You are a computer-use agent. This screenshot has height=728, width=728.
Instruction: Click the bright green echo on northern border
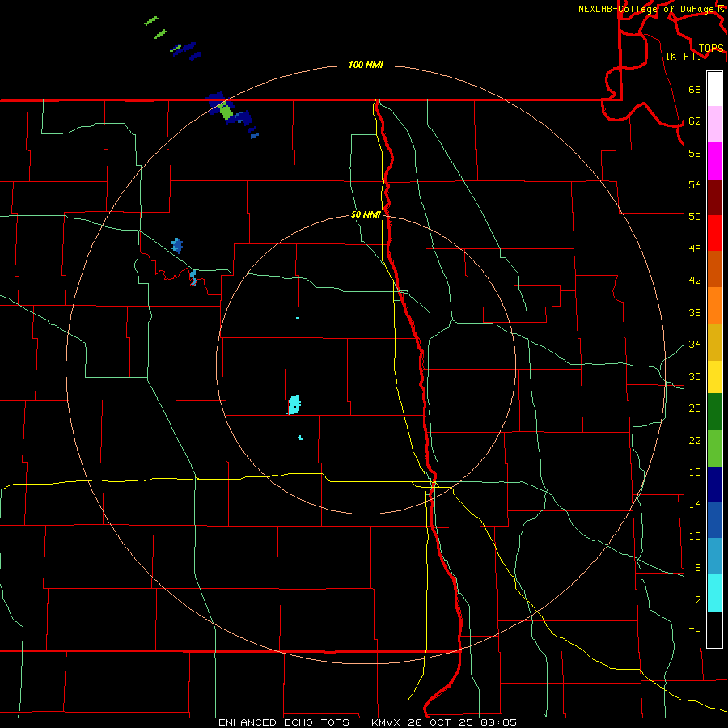pos(226,111)
